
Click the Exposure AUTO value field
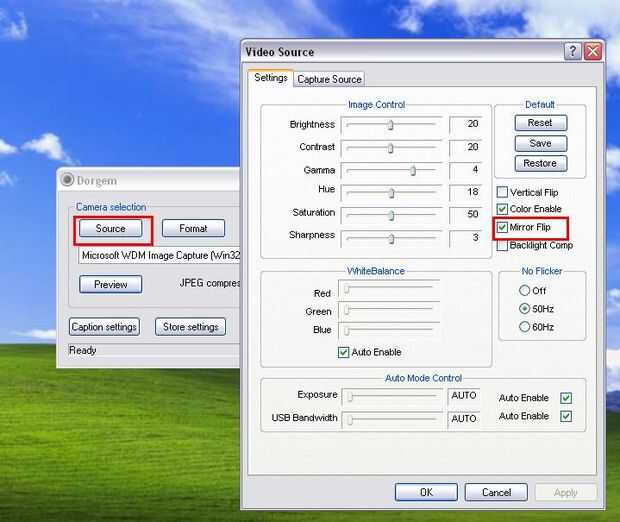point(464,396)
